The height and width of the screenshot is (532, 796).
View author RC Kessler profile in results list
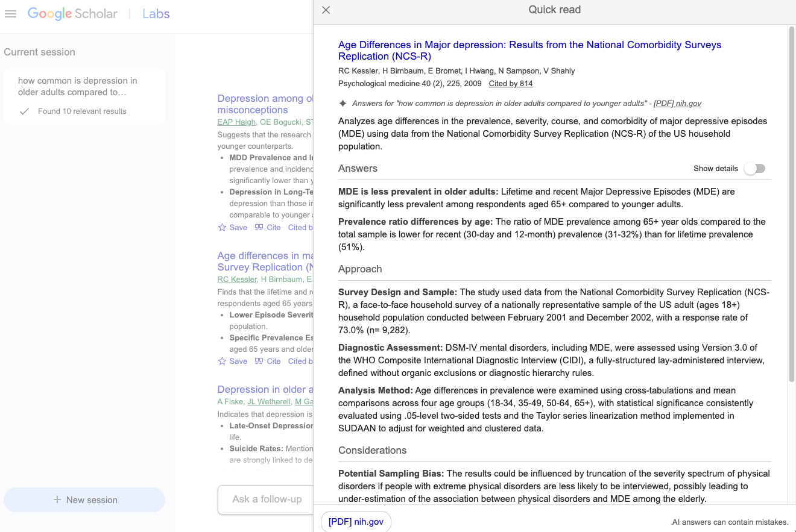238,280
